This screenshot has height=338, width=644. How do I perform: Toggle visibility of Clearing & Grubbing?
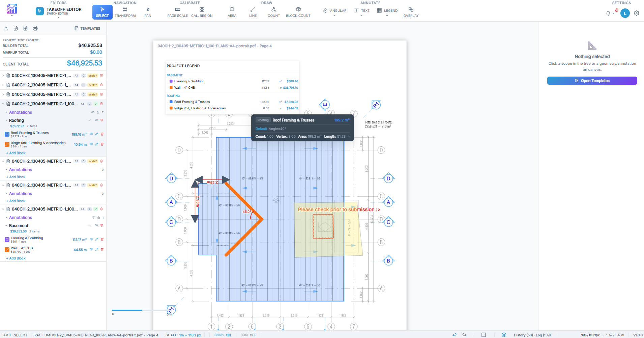point(91,240)
